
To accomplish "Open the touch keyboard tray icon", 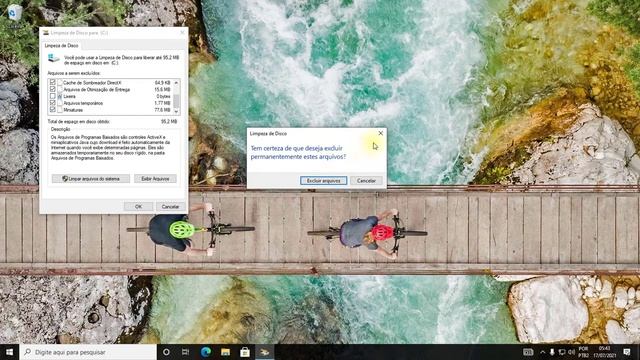I will click(x=528, y=352).
